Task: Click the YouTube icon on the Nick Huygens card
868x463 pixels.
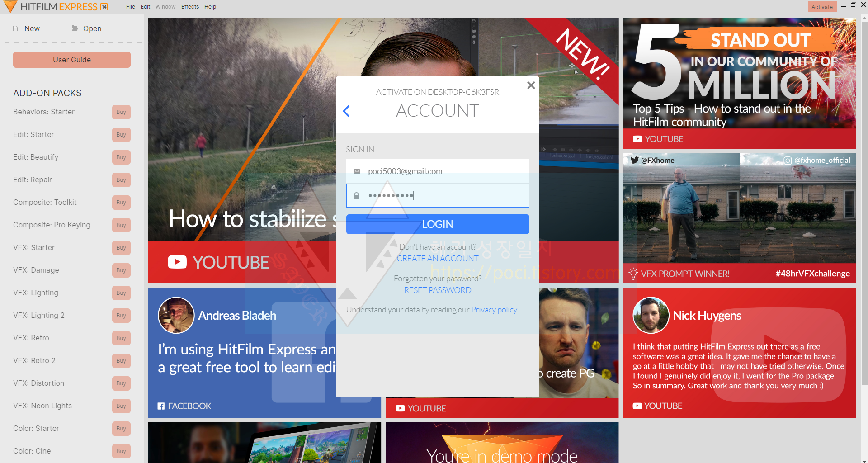Action: tap(637, 406)
